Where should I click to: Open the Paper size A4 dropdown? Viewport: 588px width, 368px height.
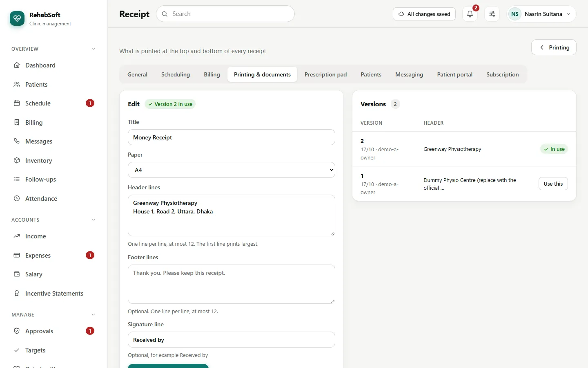pos(232,170)
